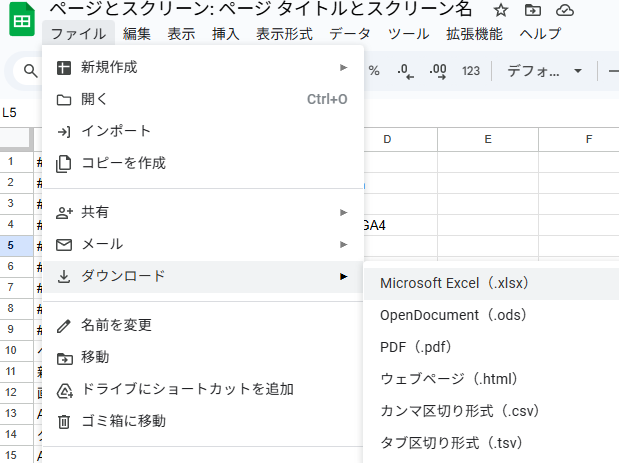Image resolution: width=619 pixels, height=463 pixels.
Task: Download as OpenDocument (.ods)
Action: pyautogui.click(x=491, y=315)
